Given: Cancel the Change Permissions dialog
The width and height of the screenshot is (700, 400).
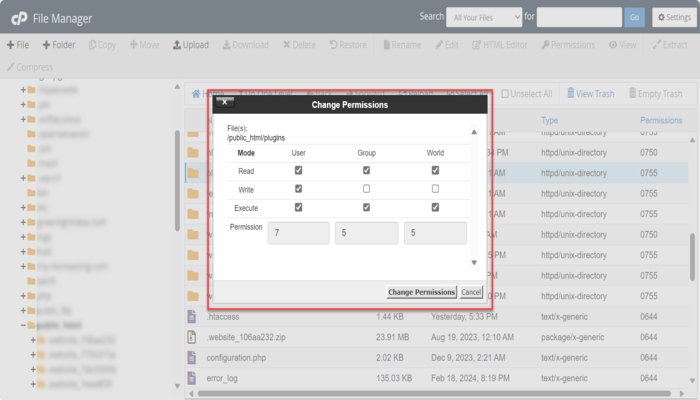Looking at the screenshot, I should 471,292.
